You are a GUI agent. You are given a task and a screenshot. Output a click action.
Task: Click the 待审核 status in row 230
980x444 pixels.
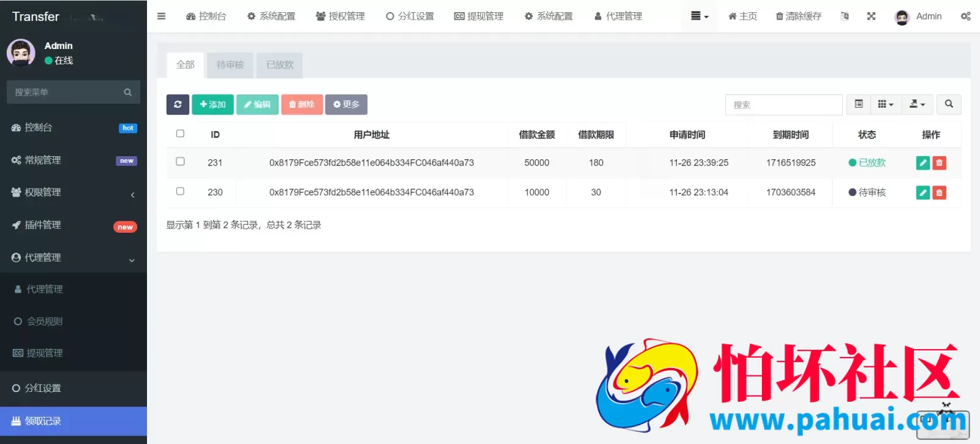pos(867,192)
